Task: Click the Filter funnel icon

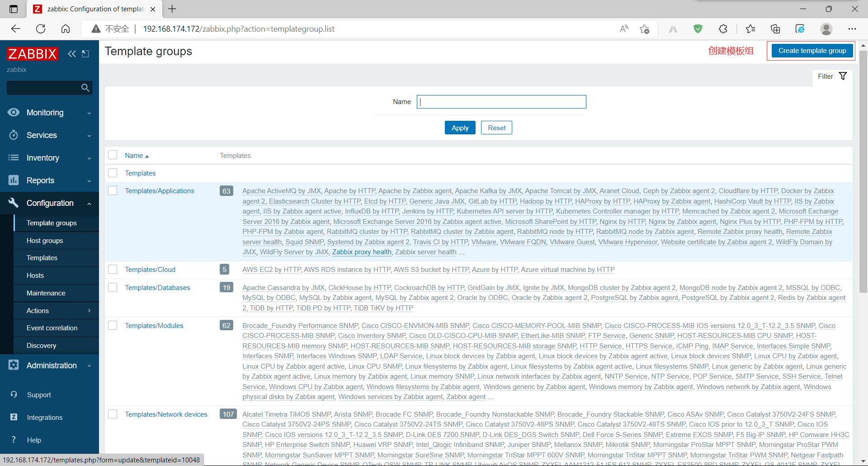Action: point(843,76)
